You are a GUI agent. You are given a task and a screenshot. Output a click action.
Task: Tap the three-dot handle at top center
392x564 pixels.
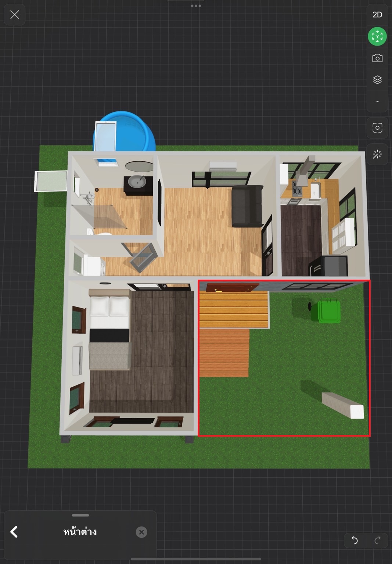(x=196, y=6)
